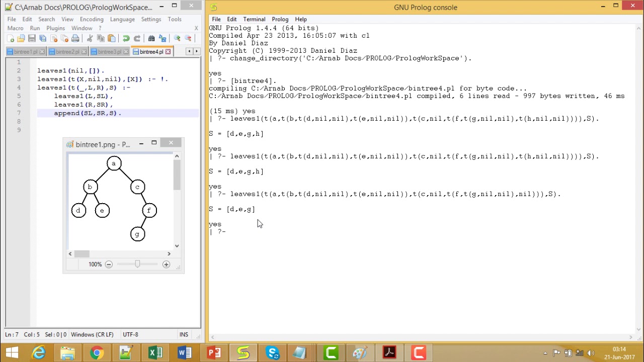Open the Settings menu in Notepad++

(151, 19)
